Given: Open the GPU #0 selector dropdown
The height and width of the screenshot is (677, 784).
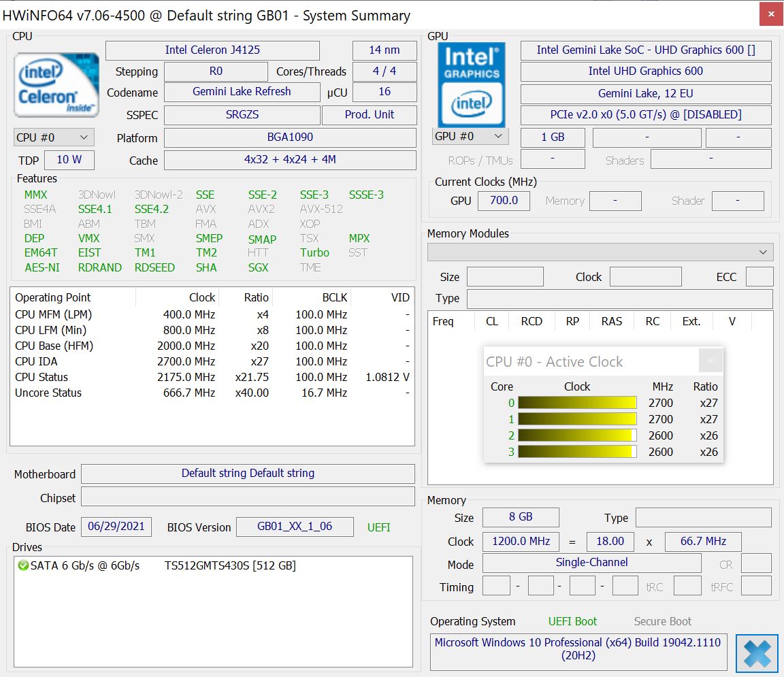Looking at the screenshot, I should pos(470,136).
